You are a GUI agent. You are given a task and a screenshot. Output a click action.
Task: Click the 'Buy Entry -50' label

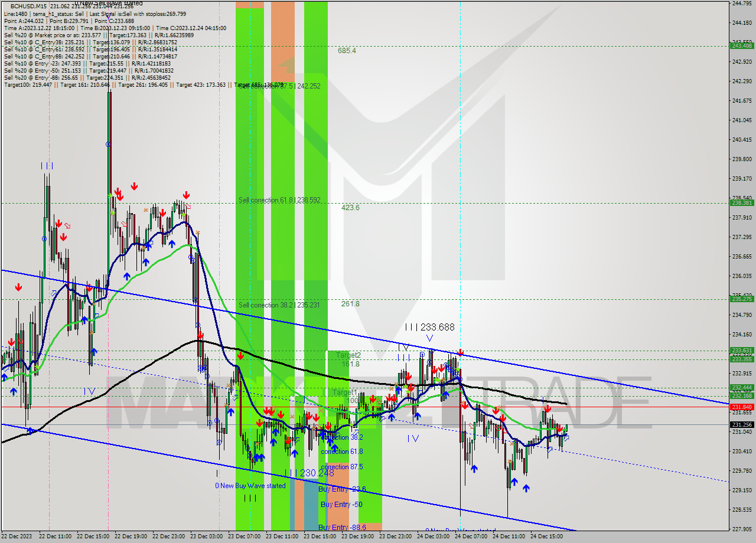click(x=341, y=505)
